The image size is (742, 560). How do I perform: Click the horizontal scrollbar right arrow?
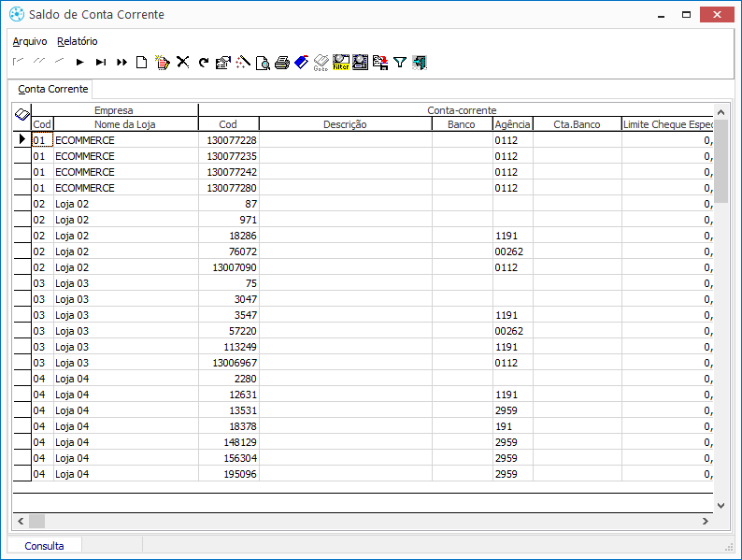click(706, 521)
